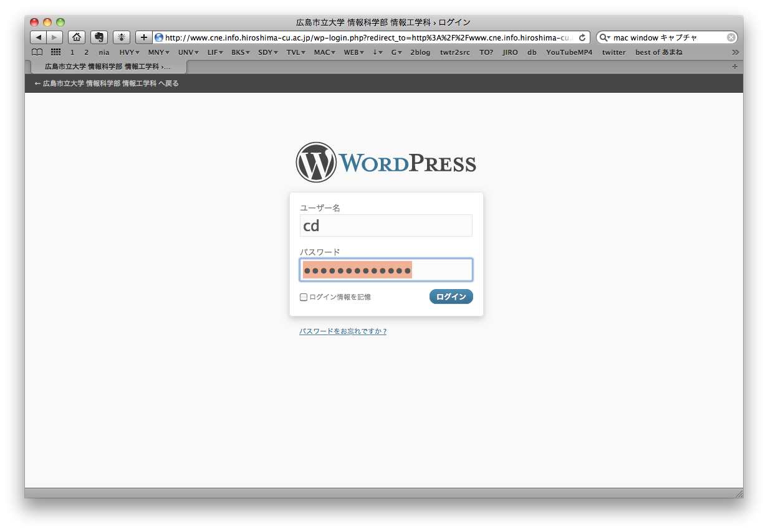Open the best of あまね bookmark

pyautogui.click(x=659, y=52)
